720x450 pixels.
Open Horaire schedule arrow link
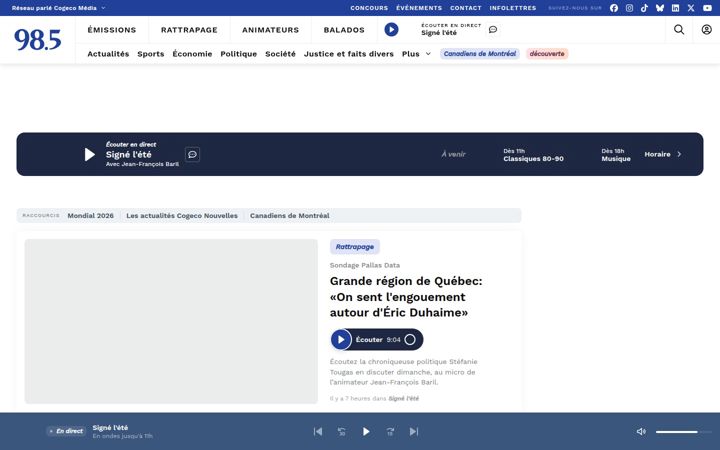tap(663, 154)
